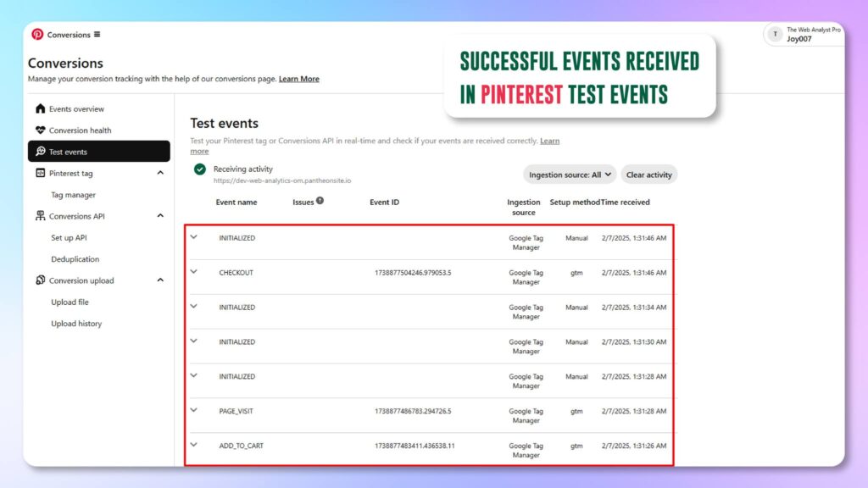Click the Time received column header
Screen dimensions: 868x488
(626, 202)
